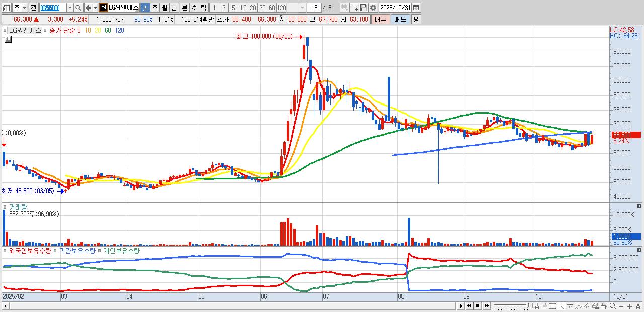644x312 pixels.
Task: Click the stock code field showing 064400
Action: [x=53, y=8]
